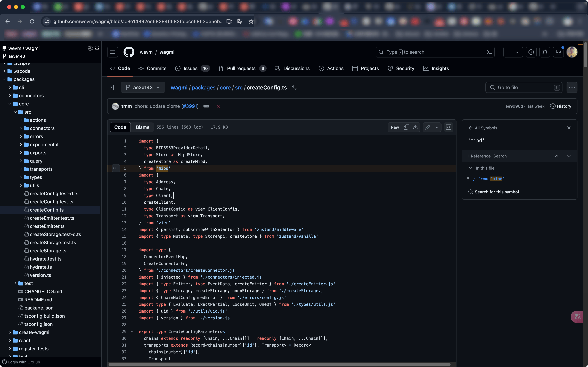Click Search for this symbol
This screenshot has width=588, height=367.
point(493,192)
